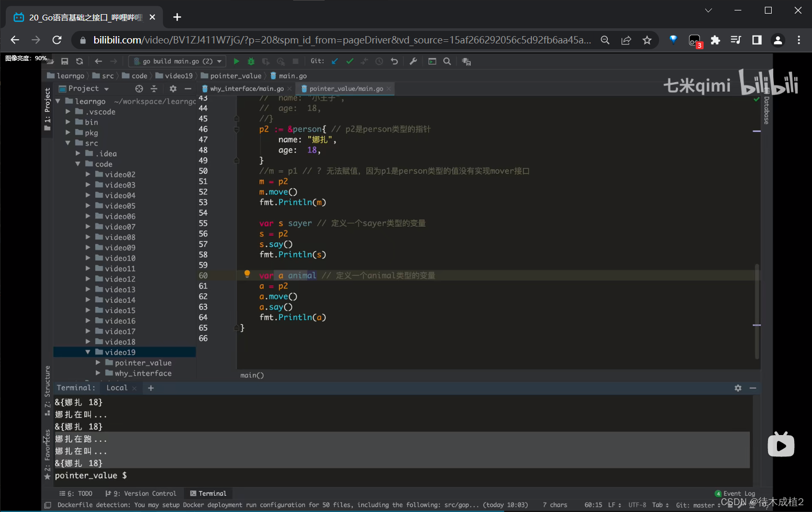Toggle the Database side panel
The width and height of the screenshot is (812, 512).
click(766, 107)
